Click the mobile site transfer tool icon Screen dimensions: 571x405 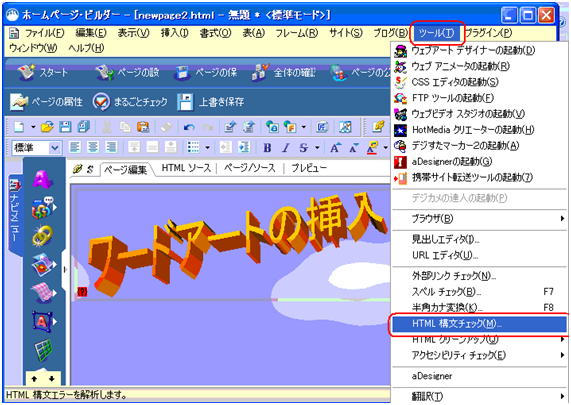tap(401, 178)
